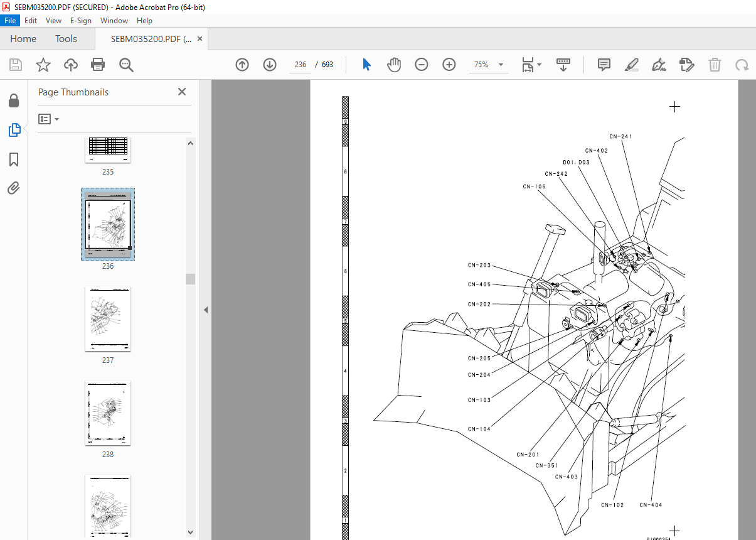Select the page 238 thumbnail

tap(108, 413)
